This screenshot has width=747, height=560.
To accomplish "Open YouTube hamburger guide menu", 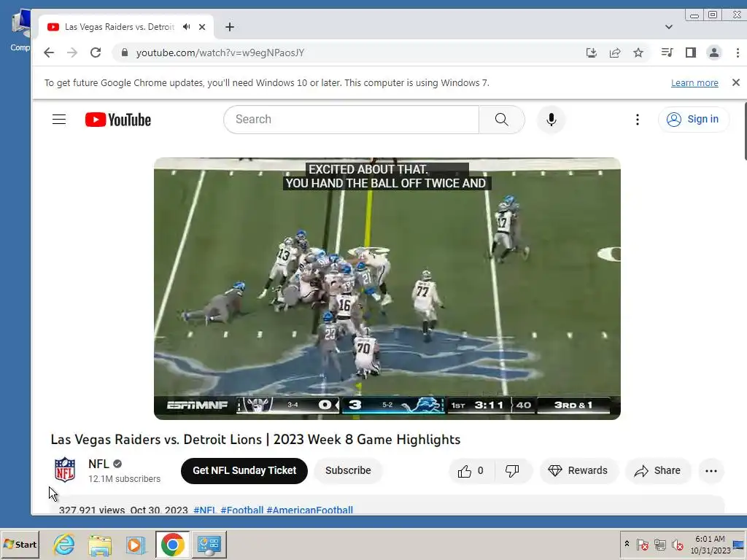I will pyautogui.click(x=59, y=119).
